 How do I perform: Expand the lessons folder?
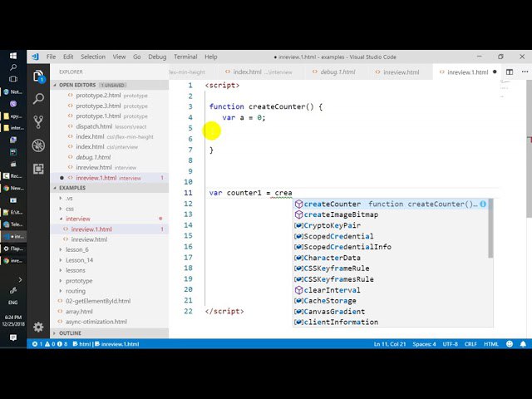(76, 270)
